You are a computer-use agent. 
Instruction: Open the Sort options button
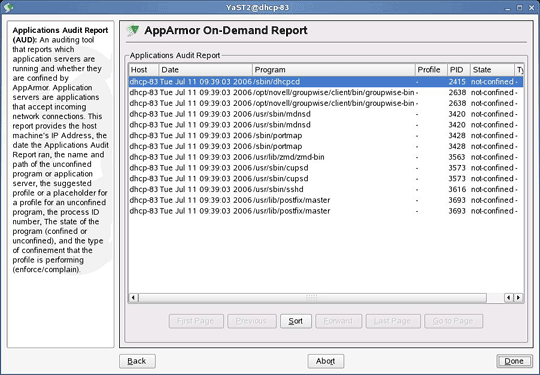296,321
